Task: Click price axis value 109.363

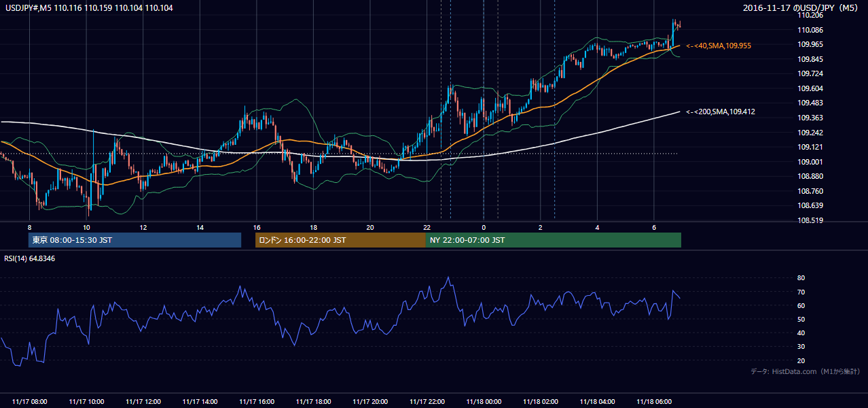Action: [x=810, y=118]
